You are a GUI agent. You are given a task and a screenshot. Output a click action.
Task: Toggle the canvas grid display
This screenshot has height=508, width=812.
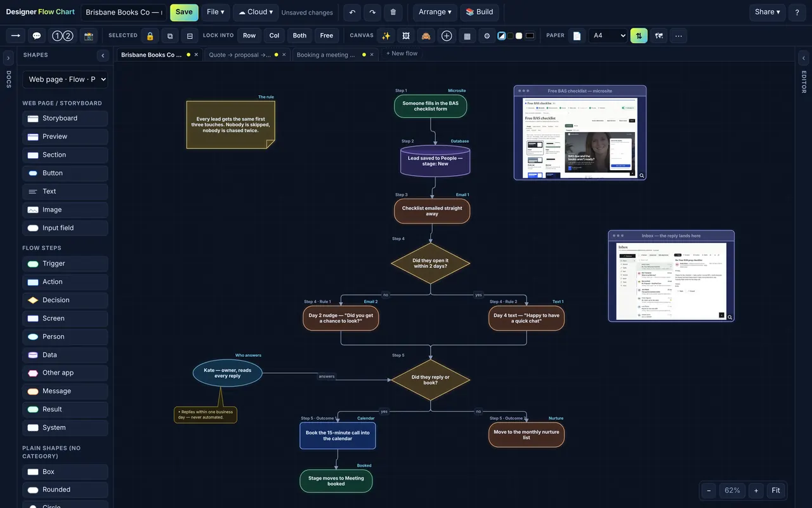click(x=467, y=36)
